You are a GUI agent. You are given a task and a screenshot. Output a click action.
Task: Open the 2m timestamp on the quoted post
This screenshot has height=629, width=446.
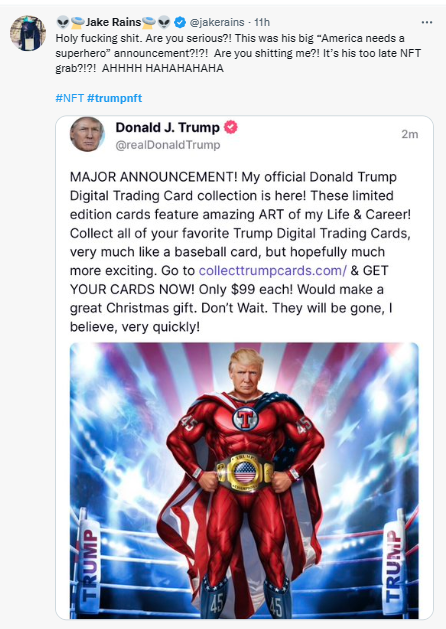point(410,134)
